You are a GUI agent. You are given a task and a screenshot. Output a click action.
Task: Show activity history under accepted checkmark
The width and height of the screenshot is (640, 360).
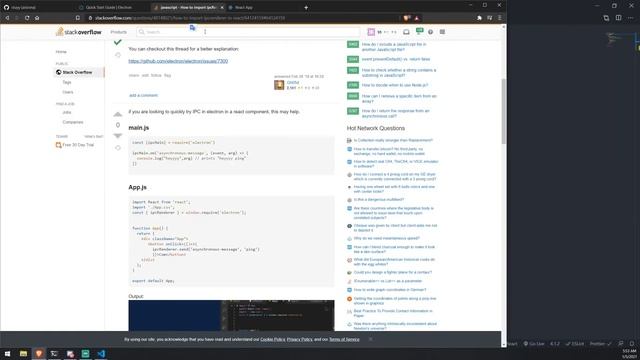[x=118, y=55]
